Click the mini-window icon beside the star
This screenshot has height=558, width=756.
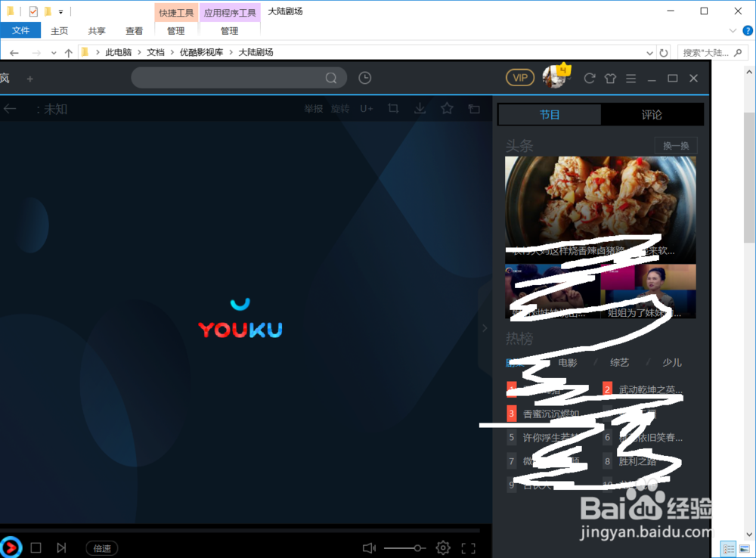[474, 109]
